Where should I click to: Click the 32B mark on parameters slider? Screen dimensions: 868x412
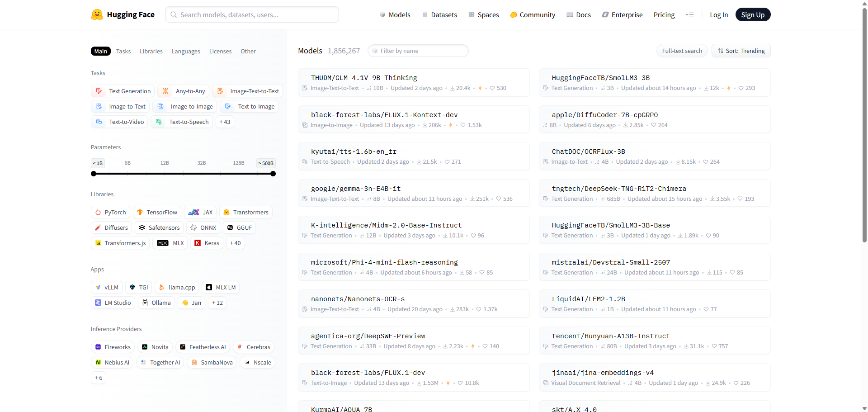click(202, 163)
